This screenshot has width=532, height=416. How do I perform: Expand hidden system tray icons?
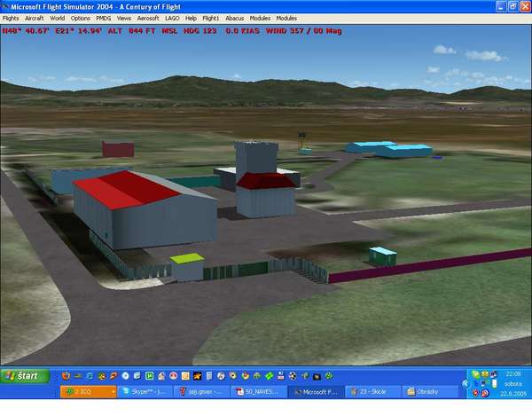click(465, 384)
